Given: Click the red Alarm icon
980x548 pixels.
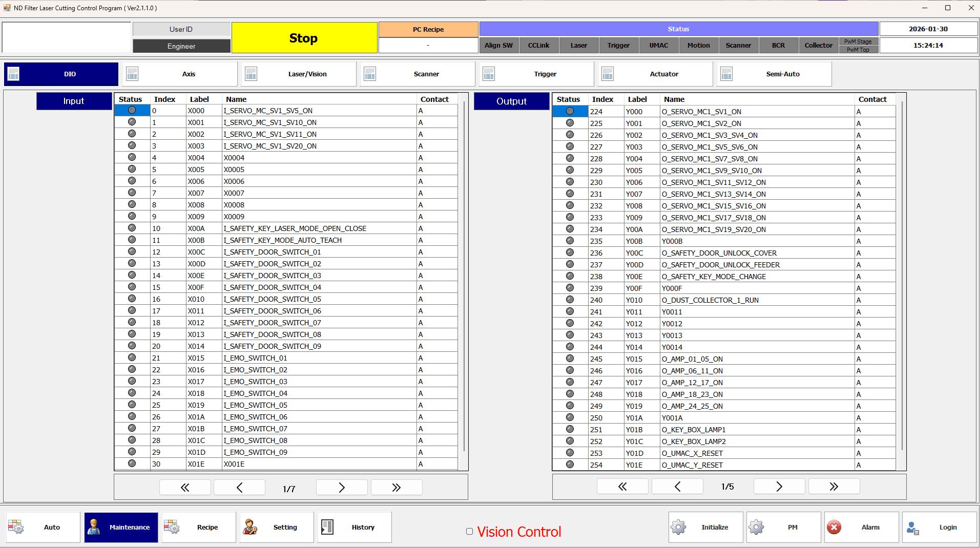Looking at the screenshot, I should (x=834, y=527).
